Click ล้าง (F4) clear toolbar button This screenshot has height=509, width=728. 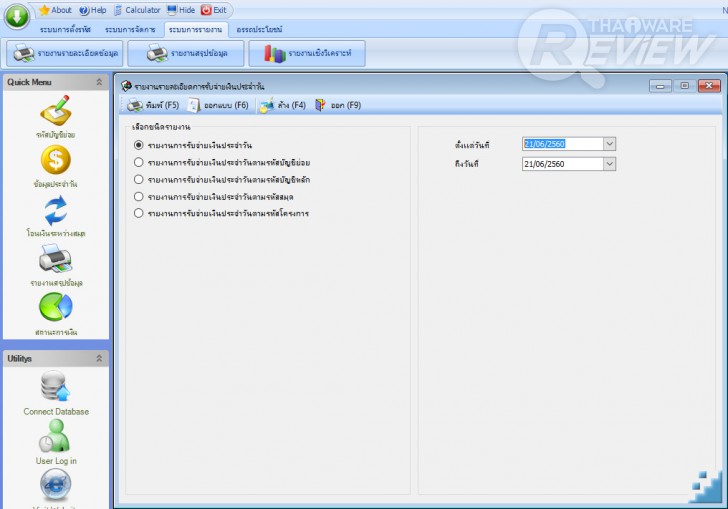pos(283,105)
